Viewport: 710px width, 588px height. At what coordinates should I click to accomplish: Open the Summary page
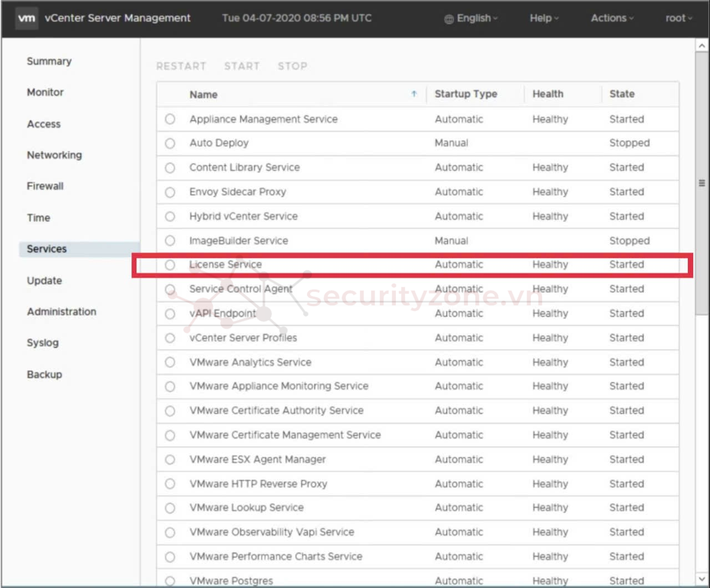[x=49, y=61]
